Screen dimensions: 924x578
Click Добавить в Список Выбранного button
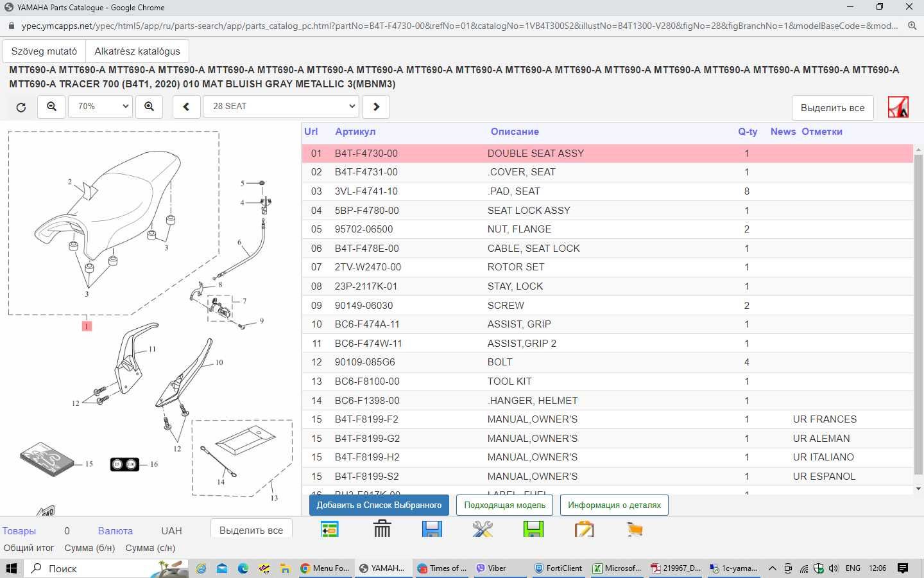pyautogui.click(x=379, y=505)
